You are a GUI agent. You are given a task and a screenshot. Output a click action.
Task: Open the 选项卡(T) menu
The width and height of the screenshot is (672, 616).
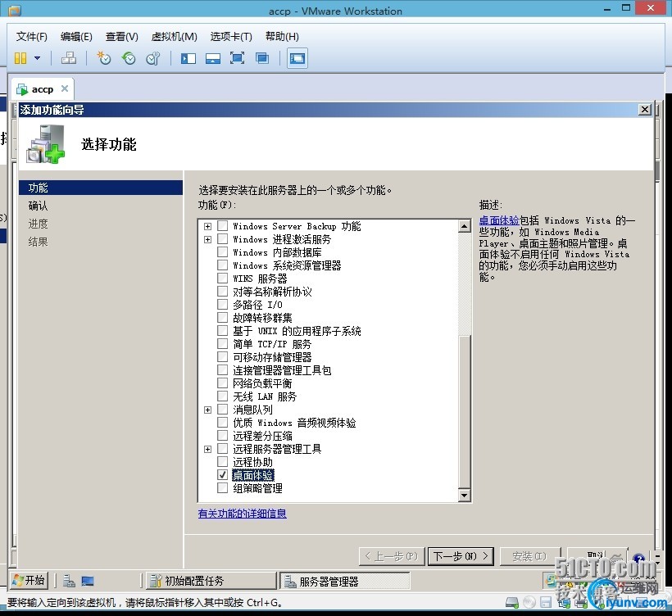tap(231, 36)
